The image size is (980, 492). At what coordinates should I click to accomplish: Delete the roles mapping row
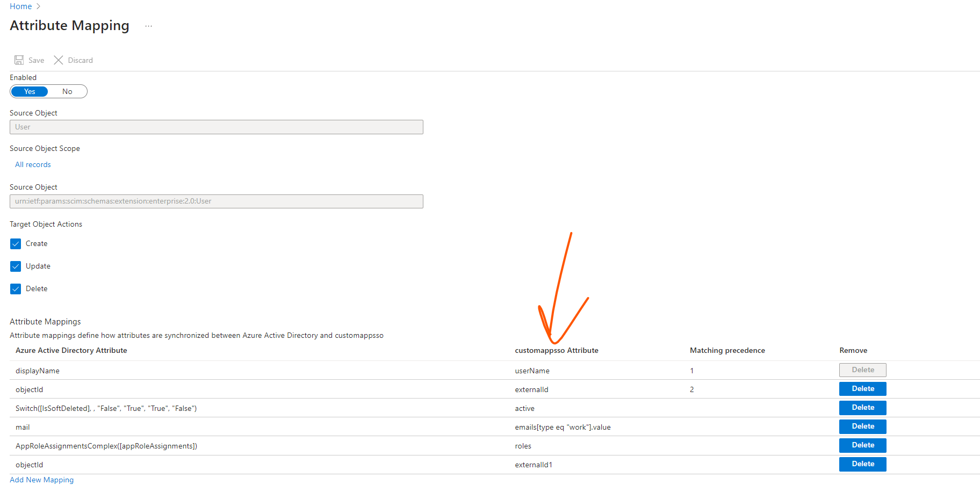click(862, 445)
